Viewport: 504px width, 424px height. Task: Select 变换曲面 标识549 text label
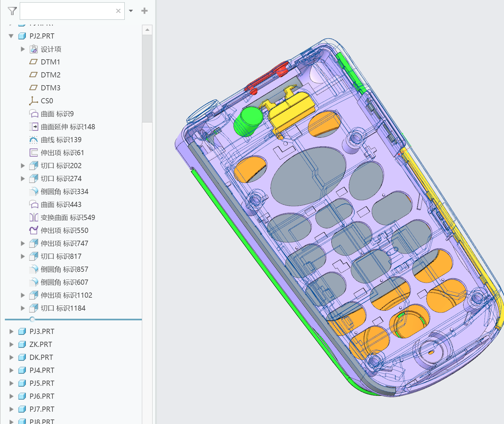click(x=68, y=217)
